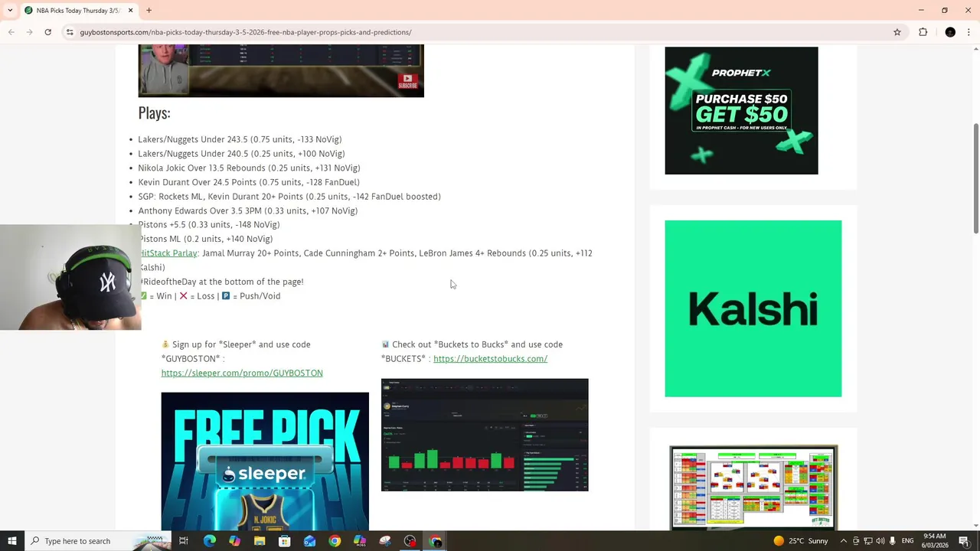The height and width of the screenshot is (551, 980).
Task: Click the Buckets to Bucks chart screenshot
Action: (x=485, y=435)
